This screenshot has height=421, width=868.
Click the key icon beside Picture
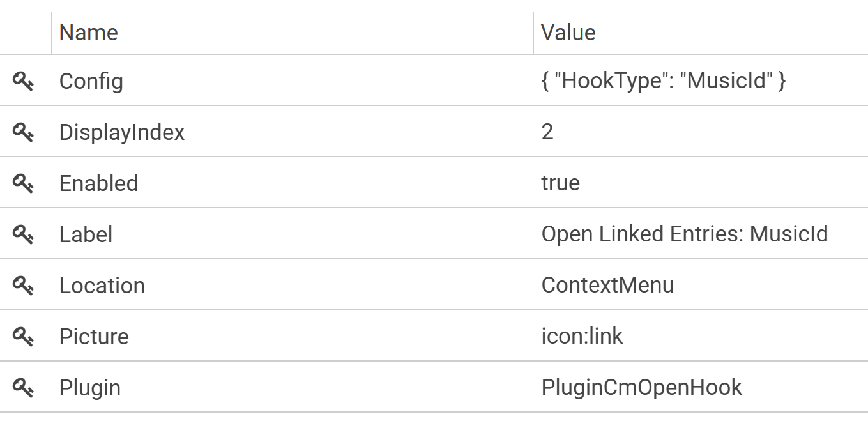point(23,337)
